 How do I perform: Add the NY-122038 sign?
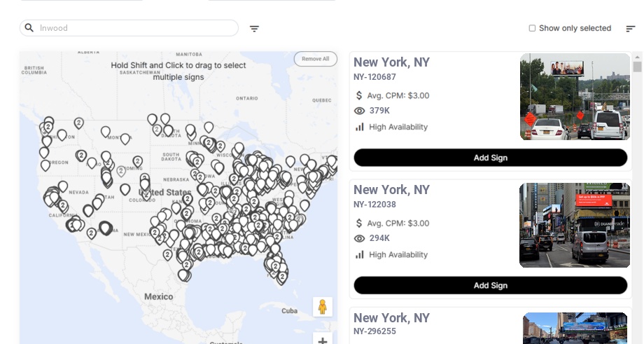[x=491, y=285]
